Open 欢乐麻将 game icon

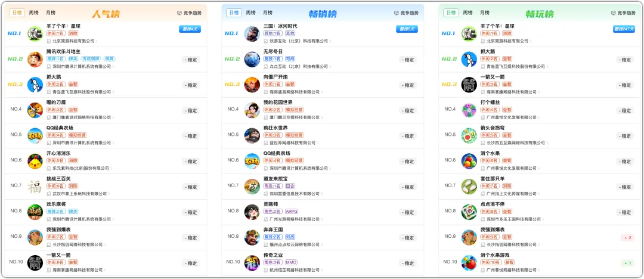click(x=35, y=212)
